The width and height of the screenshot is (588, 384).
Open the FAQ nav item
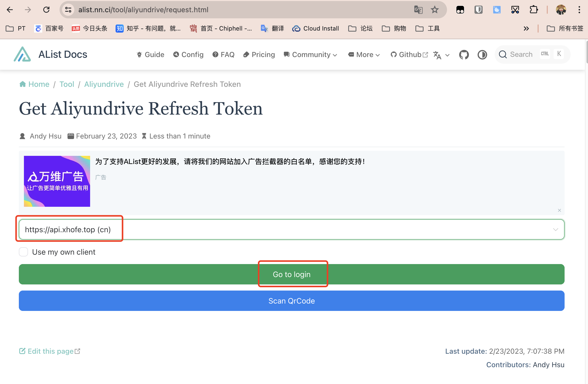click(223, 54)
